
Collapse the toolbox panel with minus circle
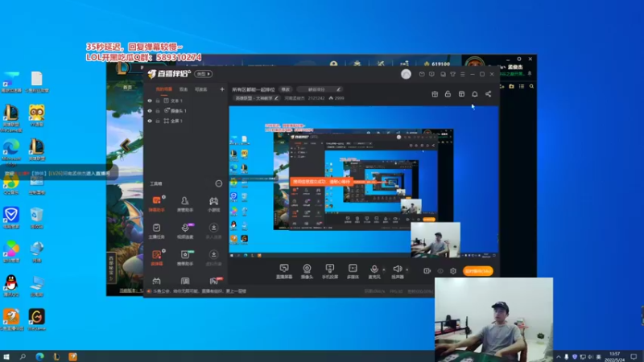click(219, 183)
